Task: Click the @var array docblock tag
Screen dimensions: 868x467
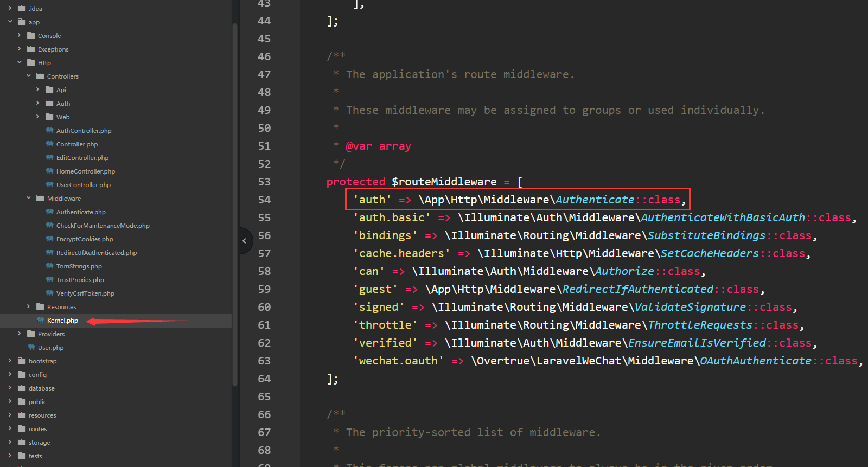Action: pyautogui.click(x=379, y=146)
